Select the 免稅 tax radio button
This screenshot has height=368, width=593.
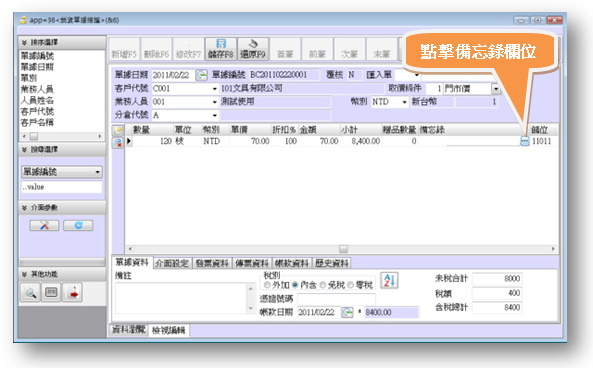tap(323, 285)
